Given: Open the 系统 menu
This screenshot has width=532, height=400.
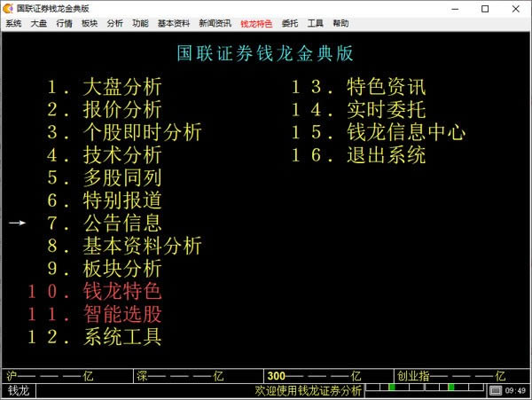Looking at the screenshot, I should (13, 23).
